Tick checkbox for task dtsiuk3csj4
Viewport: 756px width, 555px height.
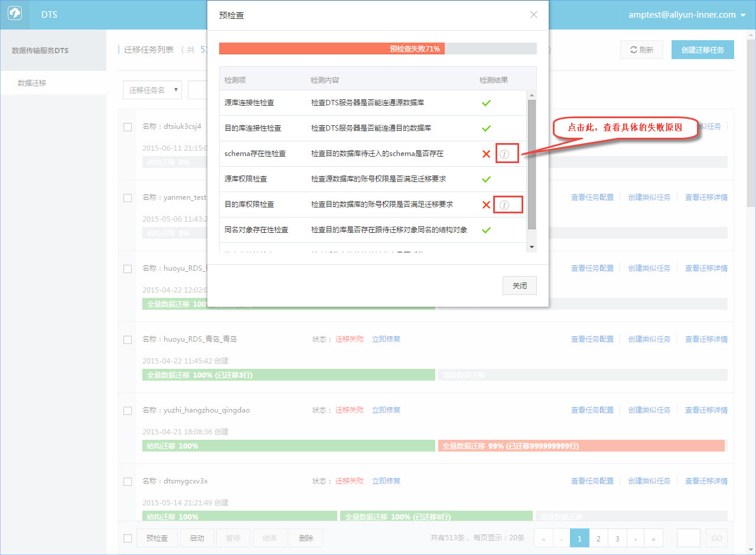coord(128,126)
